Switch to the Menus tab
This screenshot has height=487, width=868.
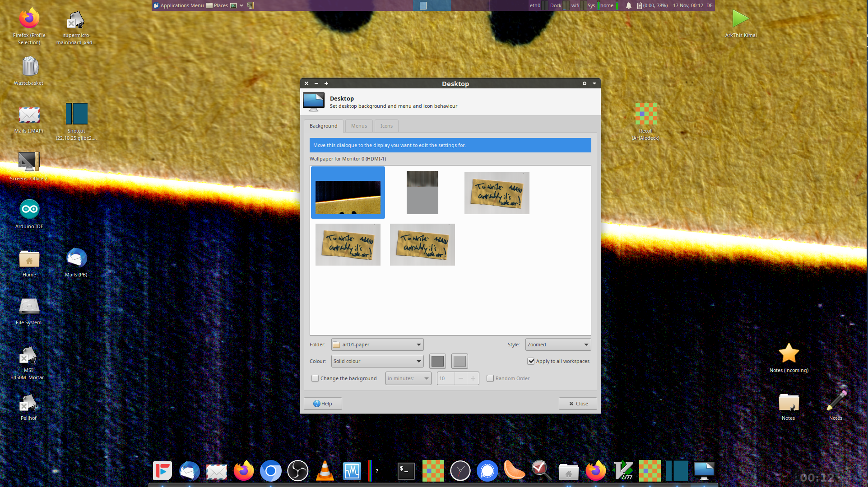(x=359, y=126)
